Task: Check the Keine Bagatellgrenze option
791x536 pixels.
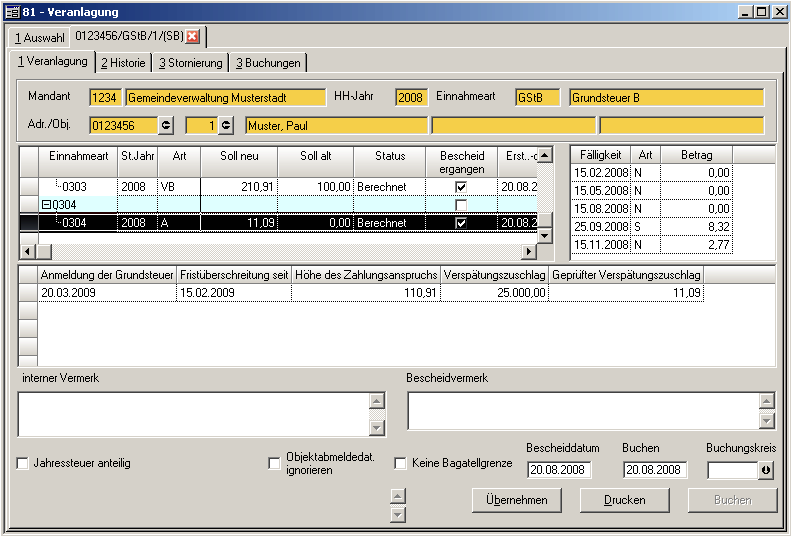Action: (400, 464)
